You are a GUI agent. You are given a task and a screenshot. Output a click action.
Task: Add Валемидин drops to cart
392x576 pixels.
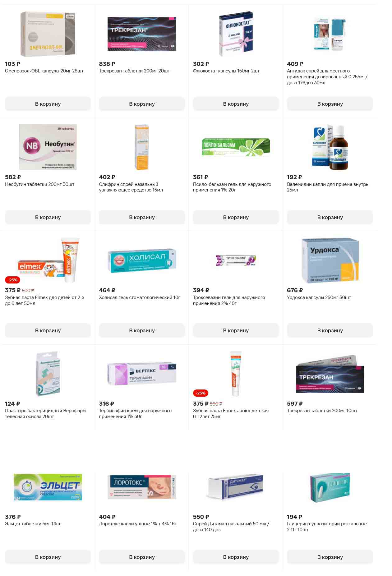pyautogui.click(x=330, y=217)
